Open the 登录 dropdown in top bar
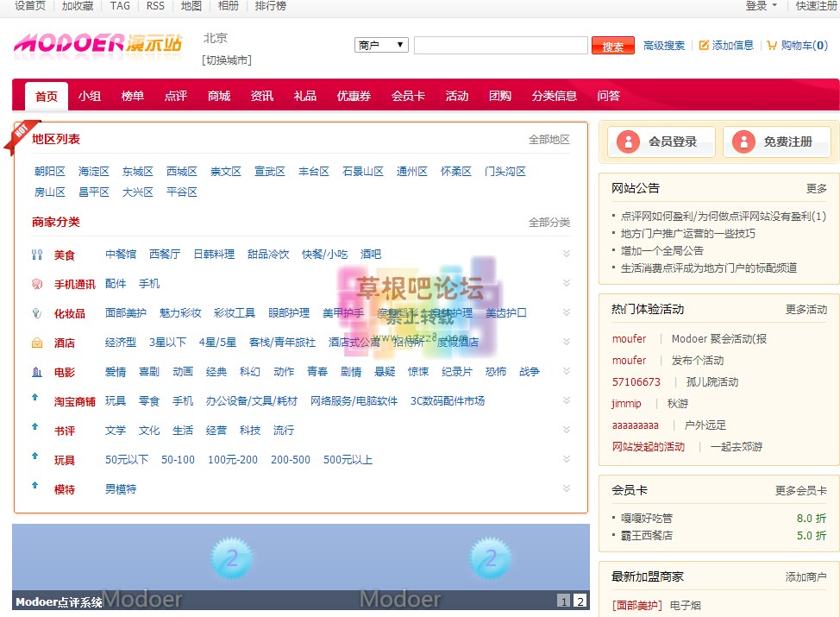 click(761, 6)
